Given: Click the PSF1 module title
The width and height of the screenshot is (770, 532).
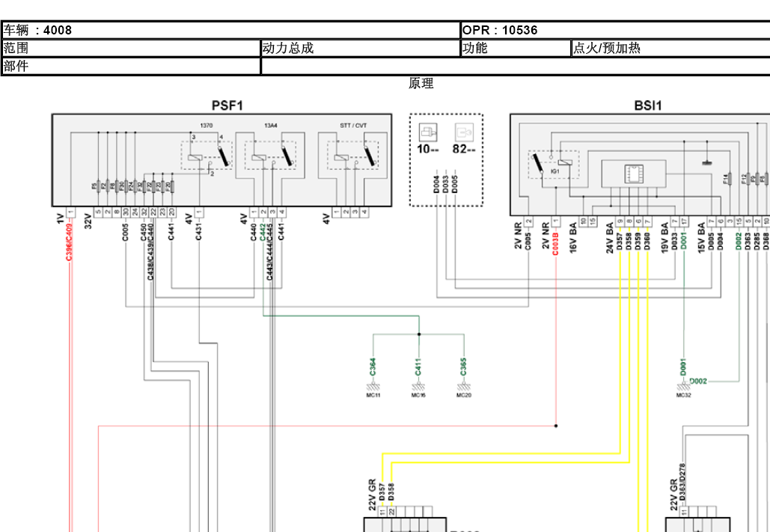Looking at the screenshot, I should (x=227, y=106).
